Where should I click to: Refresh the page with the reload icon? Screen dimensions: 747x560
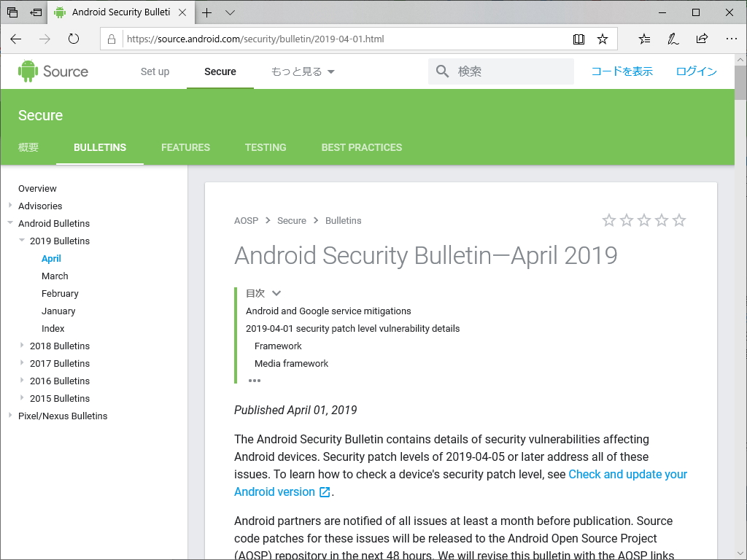pyautogui.click(x=73, y=39)
